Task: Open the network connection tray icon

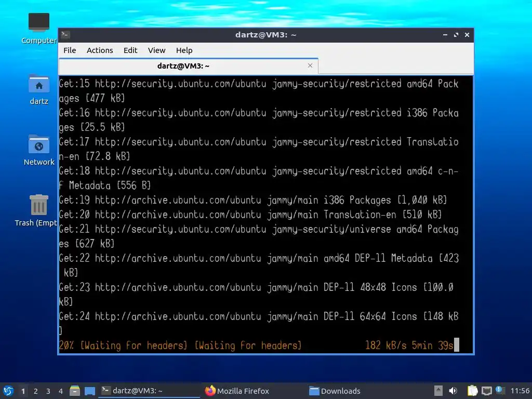Action: point(487,391)
